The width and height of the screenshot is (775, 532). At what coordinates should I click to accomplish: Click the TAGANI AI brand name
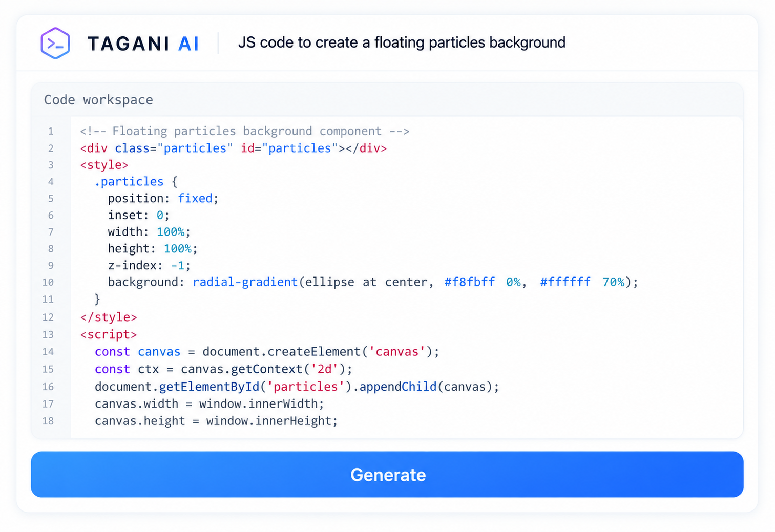click(x=143, y=44)
